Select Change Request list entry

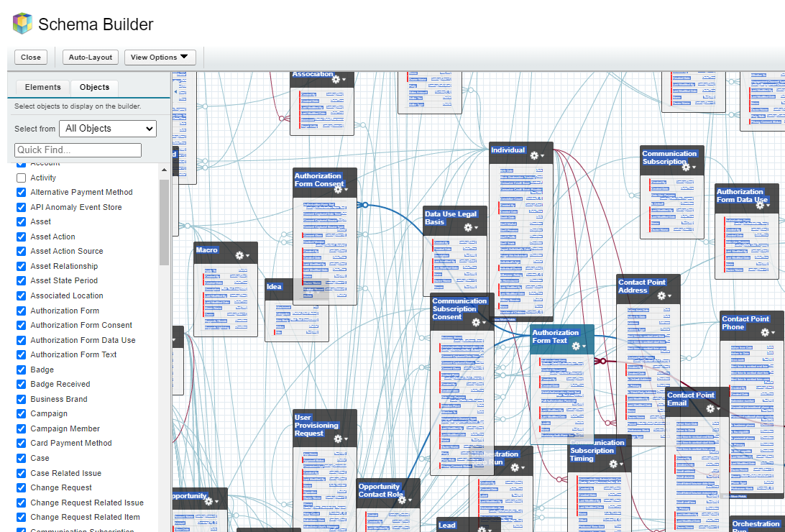61,487
